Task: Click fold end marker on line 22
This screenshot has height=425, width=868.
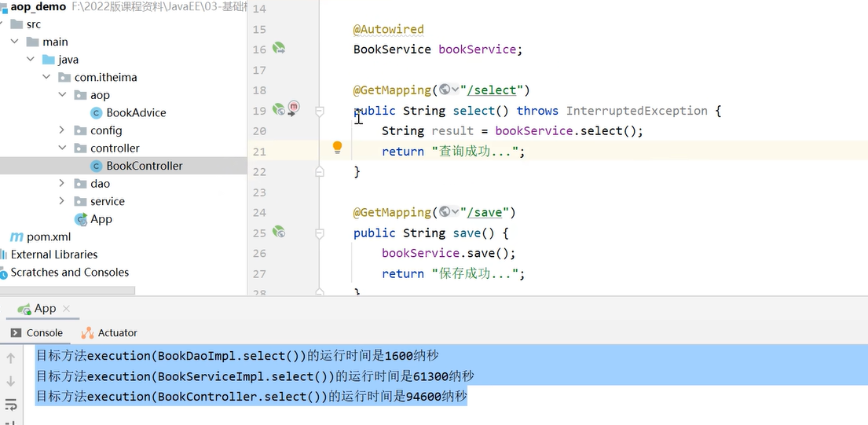Action: point(320,171)
